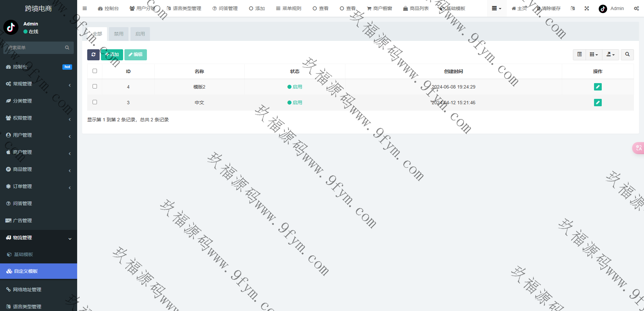Open the 商品列表 top tab
This screenshot has height=311, width=644.
point(416,8)
